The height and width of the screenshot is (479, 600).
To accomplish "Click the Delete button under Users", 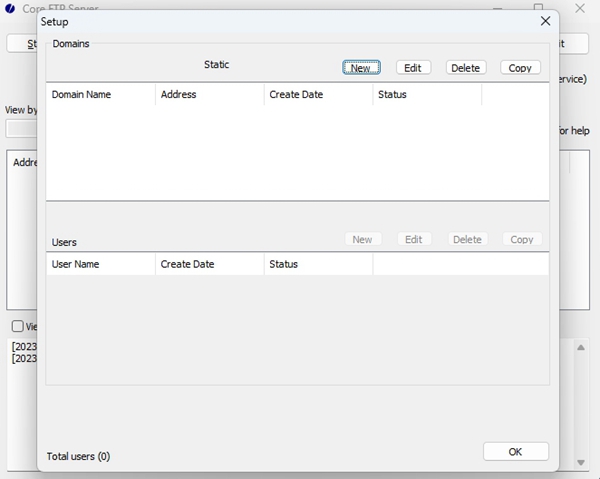I will pyautogui.click(x=466, y=239).
